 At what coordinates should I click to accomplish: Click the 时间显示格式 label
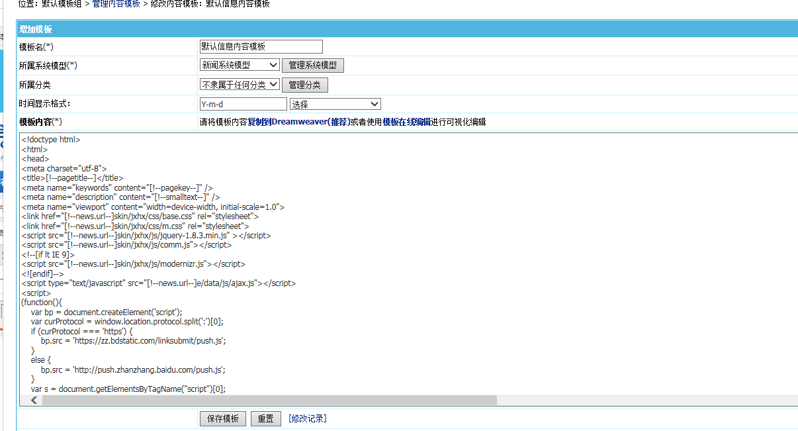pyautogui.click(x=45, y=104)
